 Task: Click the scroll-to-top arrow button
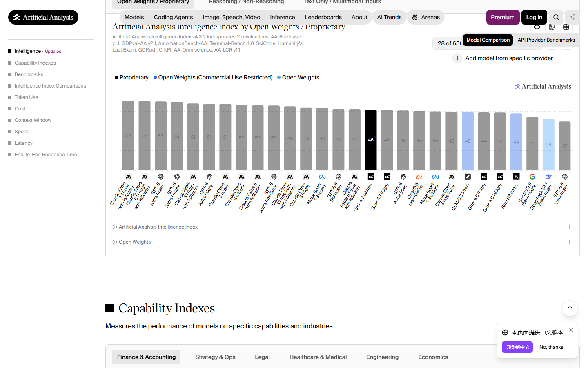[x=570, y=308]
